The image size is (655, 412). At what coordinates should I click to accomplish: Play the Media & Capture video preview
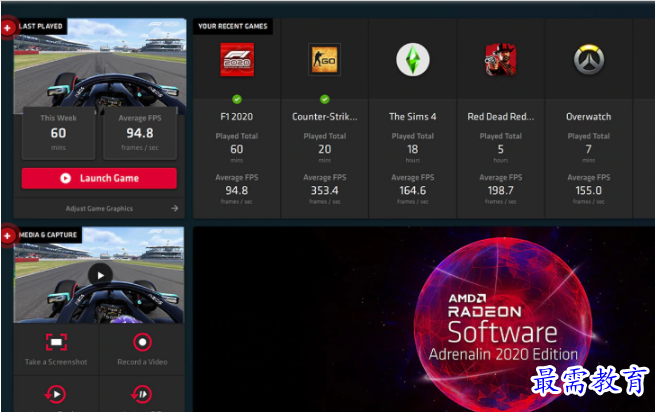(100, 275)
